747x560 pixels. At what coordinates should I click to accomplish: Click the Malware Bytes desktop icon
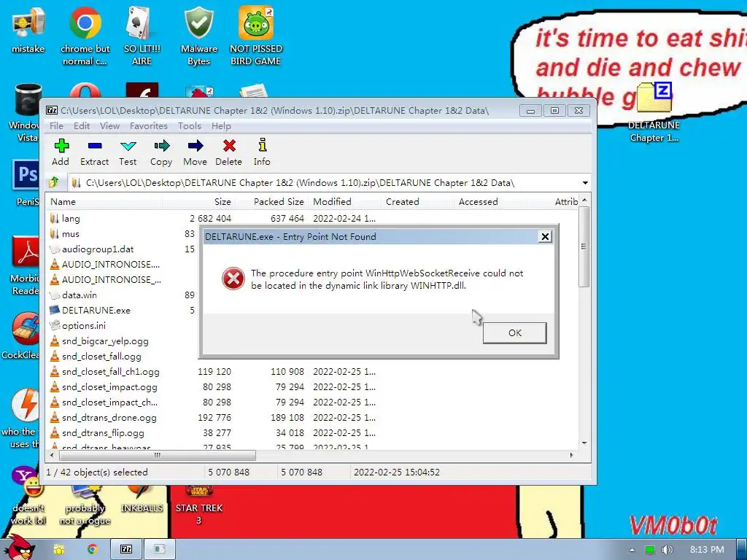[199, 36]
